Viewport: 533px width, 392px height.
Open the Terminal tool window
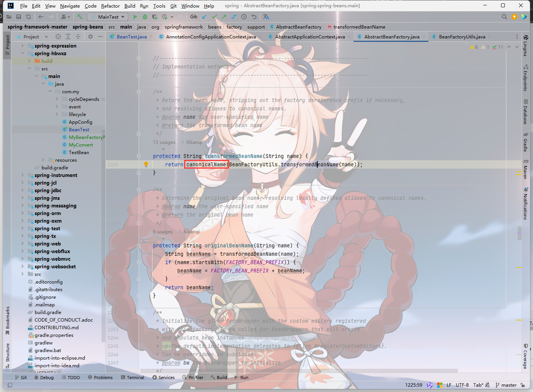click(x=132, y=378)
